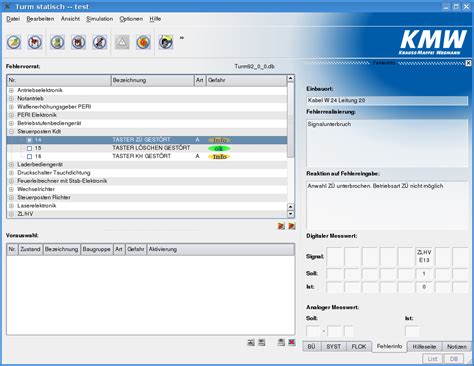Click the orange-red circular toolbar icon

click(143, 42)
